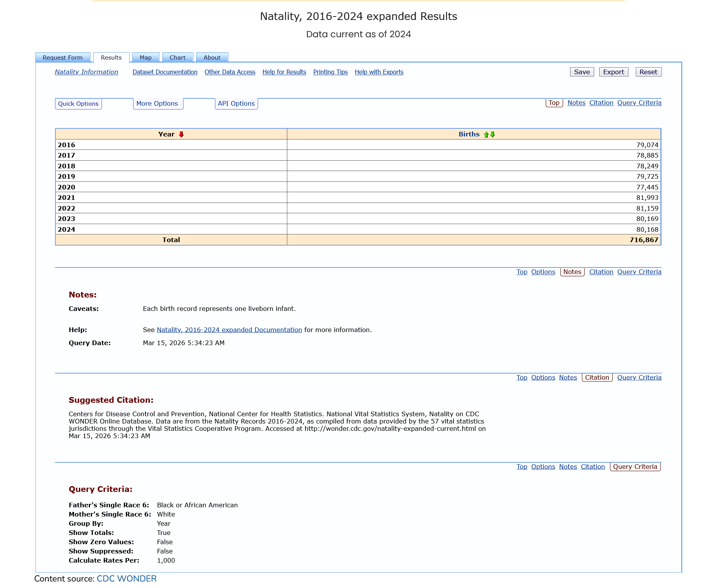View the Printing Tips link
Viewport: 710px width, 588px height.
[330, 72]
